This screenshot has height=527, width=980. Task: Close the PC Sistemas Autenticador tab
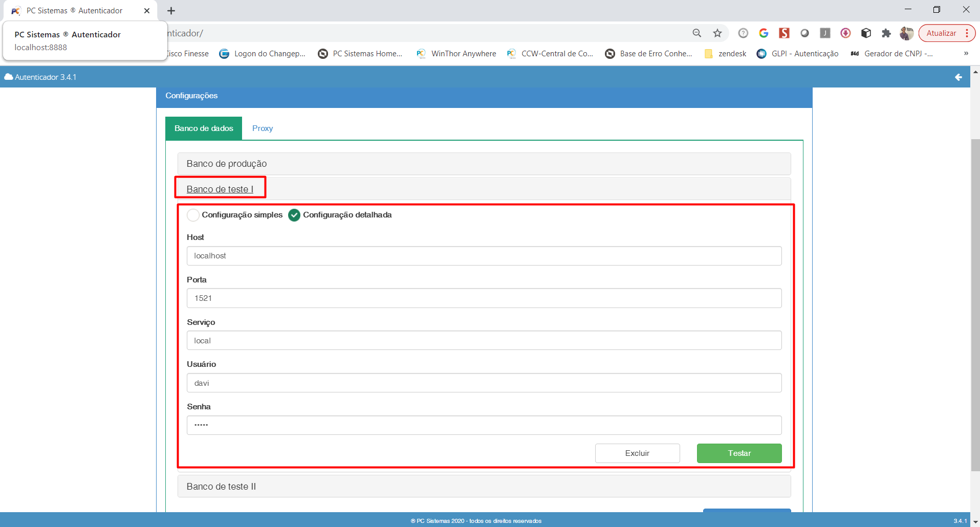147,11
